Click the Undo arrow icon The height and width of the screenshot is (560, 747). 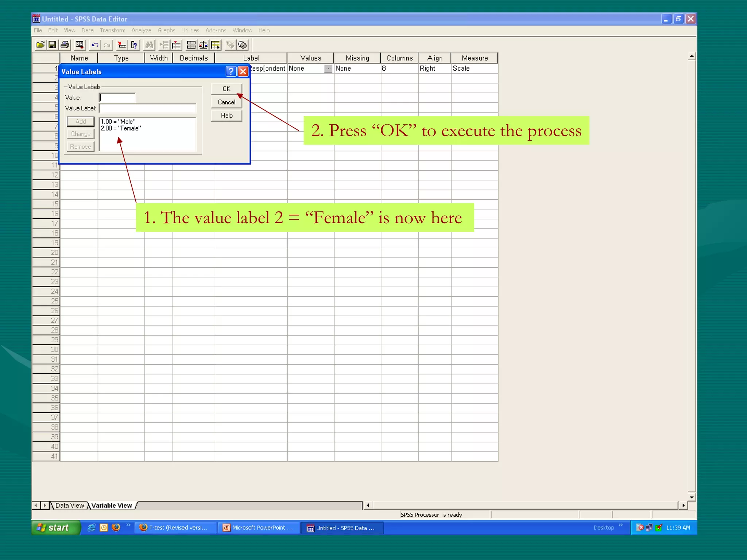[x=95, y=45]
